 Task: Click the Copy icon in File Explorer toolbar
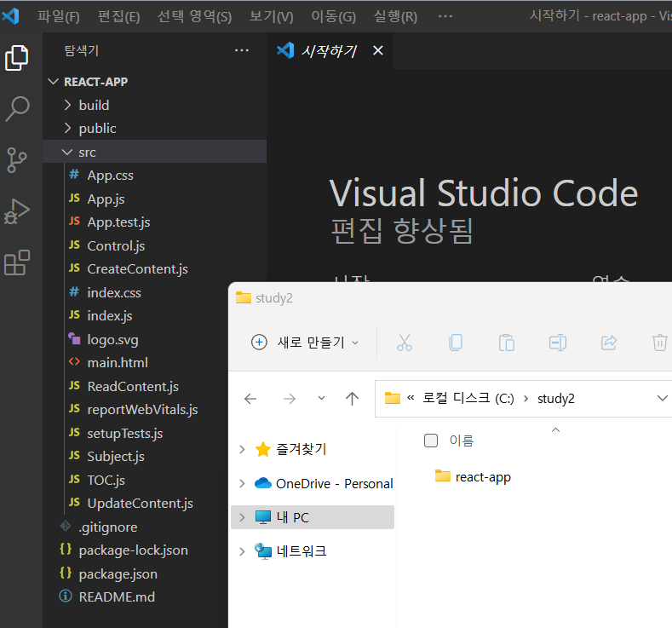tap(456, 343)
